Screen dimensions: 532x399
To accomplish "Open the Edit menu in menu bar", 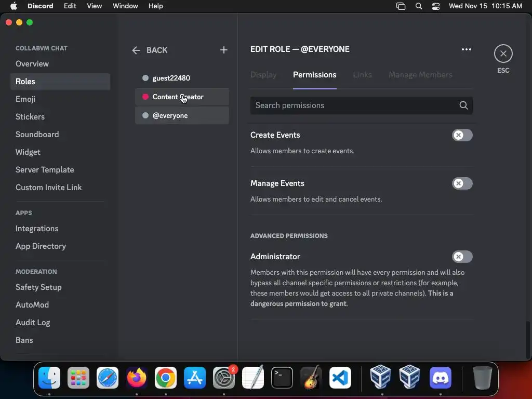I will 70,6.
